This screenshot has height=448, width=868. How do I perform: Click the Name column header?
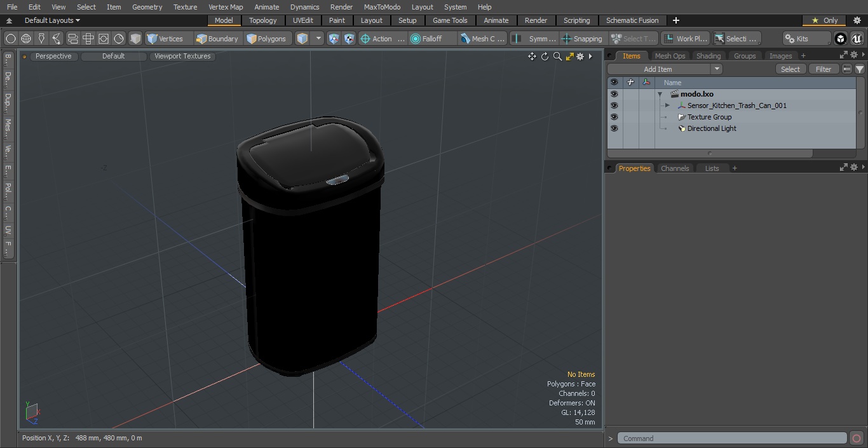672,83
